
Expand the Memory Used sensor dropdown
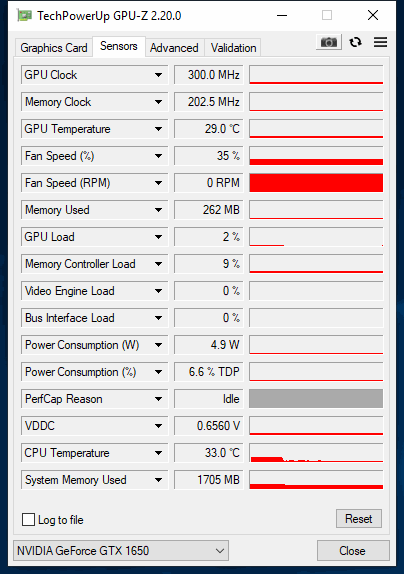coord(158,210)
